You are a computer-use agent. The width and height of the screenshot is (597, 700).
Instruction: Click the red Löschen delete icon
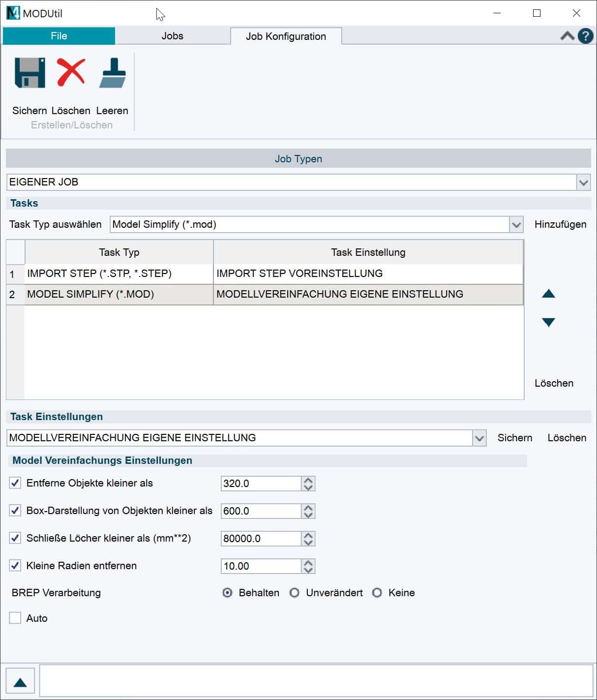[70, 73]
